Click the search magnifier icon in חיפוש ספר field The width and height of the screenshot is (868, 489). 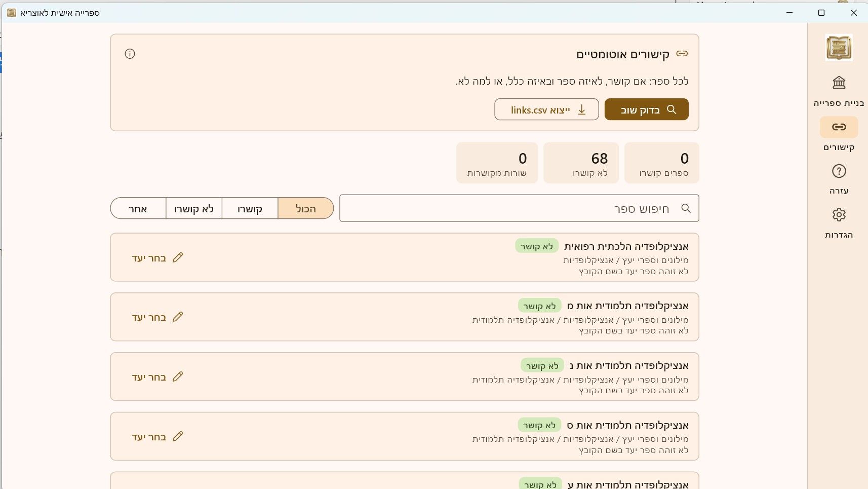click(x=686, y=208)
